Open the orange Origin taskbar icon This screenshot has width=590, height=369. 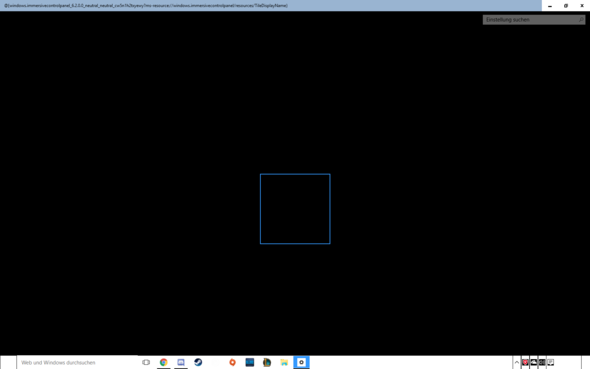coord(233,363)
